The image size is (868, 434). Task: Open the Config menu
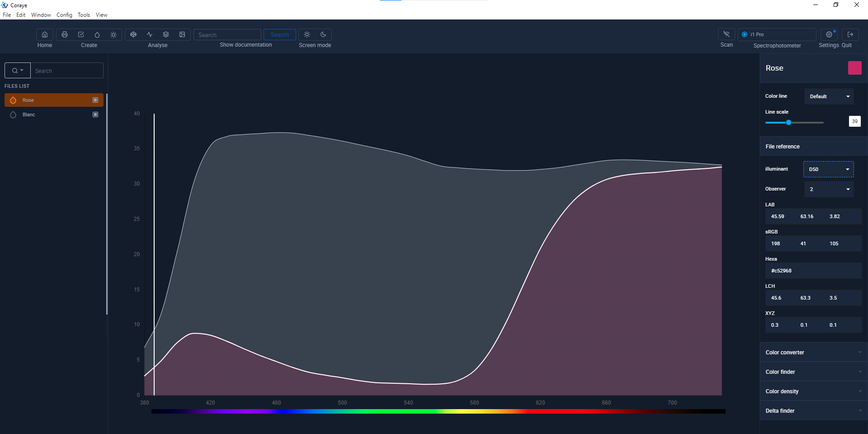pyautogui.click(x=64, y=15)
